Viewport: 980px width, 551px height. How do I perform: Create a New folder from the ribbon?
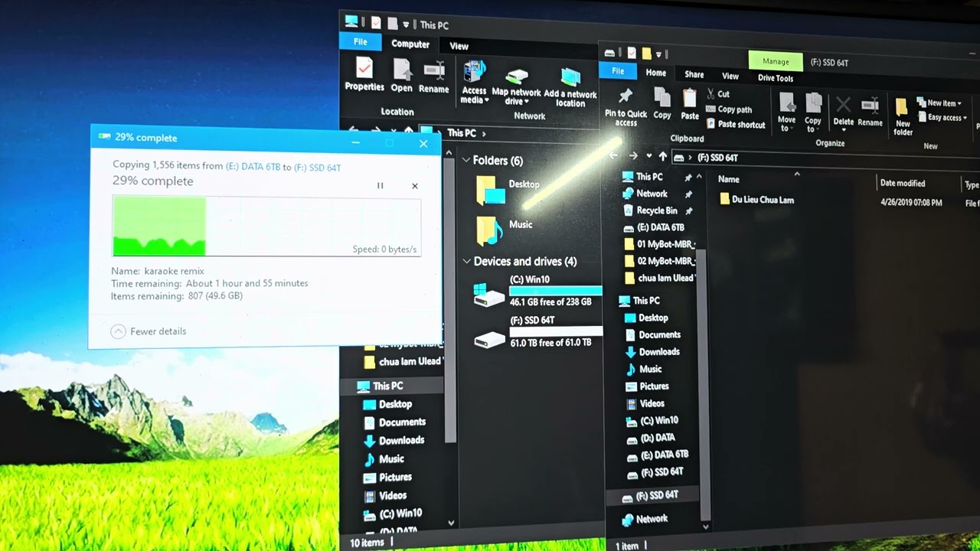pyautogui.click(x=903, y=117)
